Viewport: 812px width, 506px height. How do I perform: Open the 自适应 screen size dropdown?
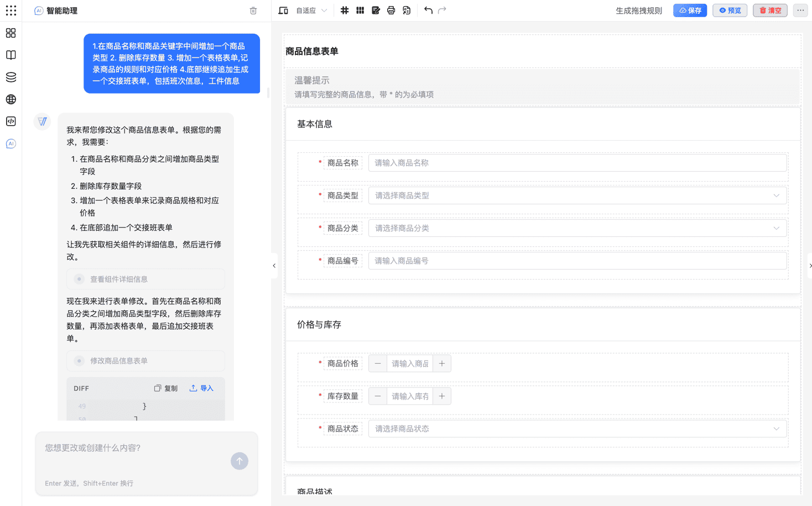coord(312,11)
